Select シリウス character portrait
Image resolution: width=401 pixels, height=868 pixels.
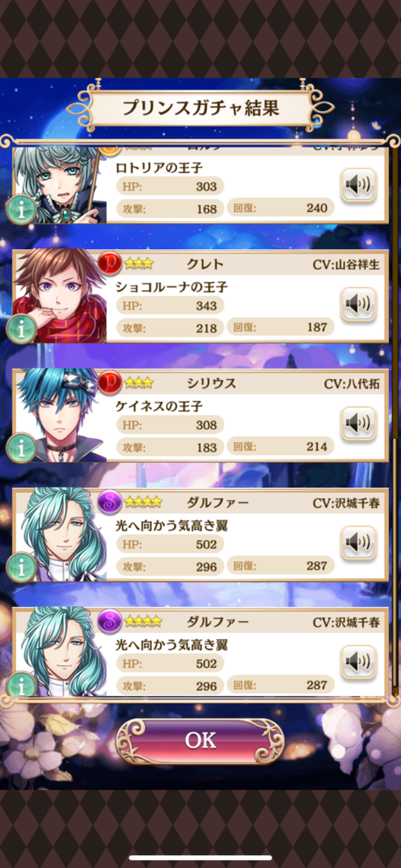(60, 415)
